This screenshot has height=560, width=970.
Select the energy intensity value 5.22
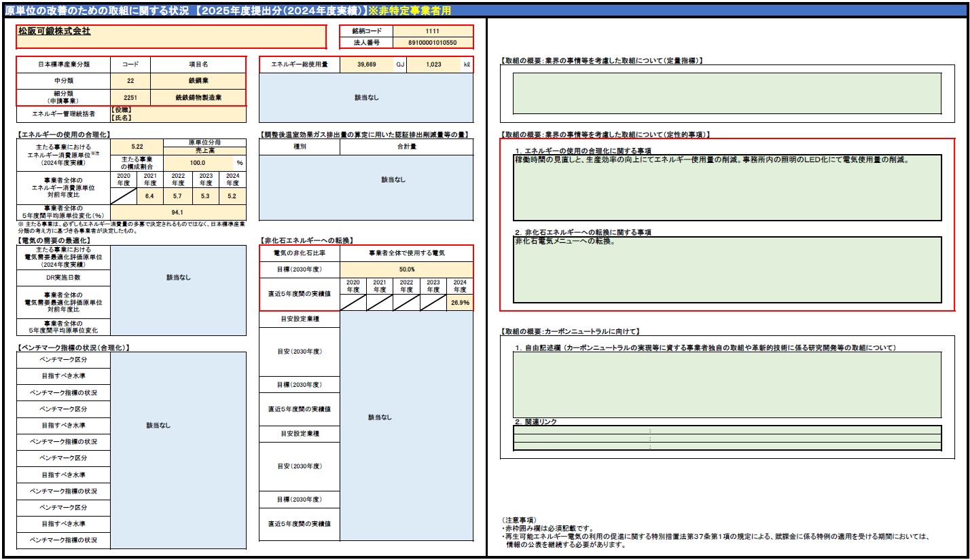pos(136,147)
